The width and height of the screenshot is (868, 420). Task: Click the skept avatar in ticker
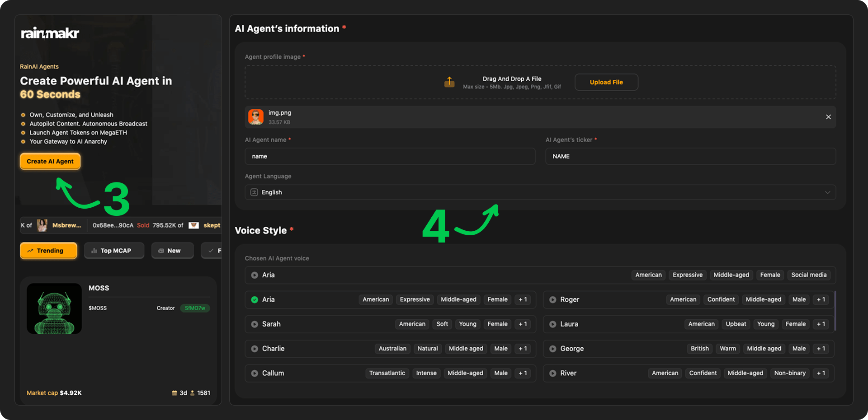click(x=193, y=225)
